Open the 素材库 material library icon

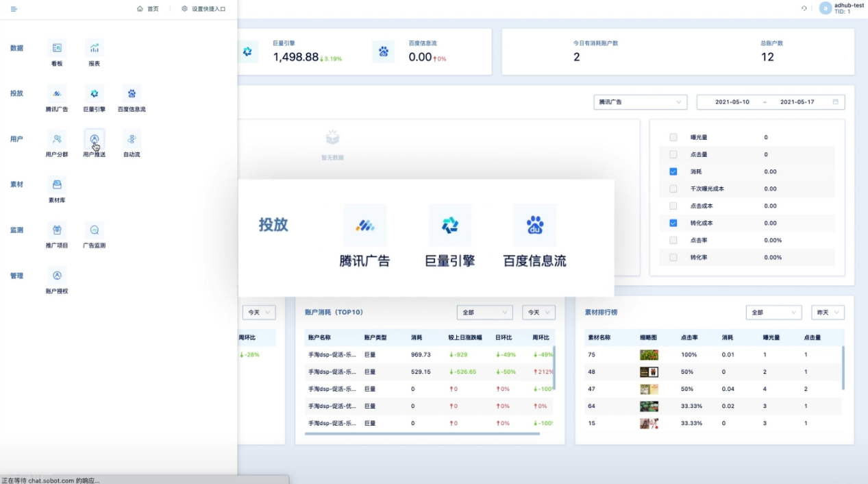coord(57,185)
